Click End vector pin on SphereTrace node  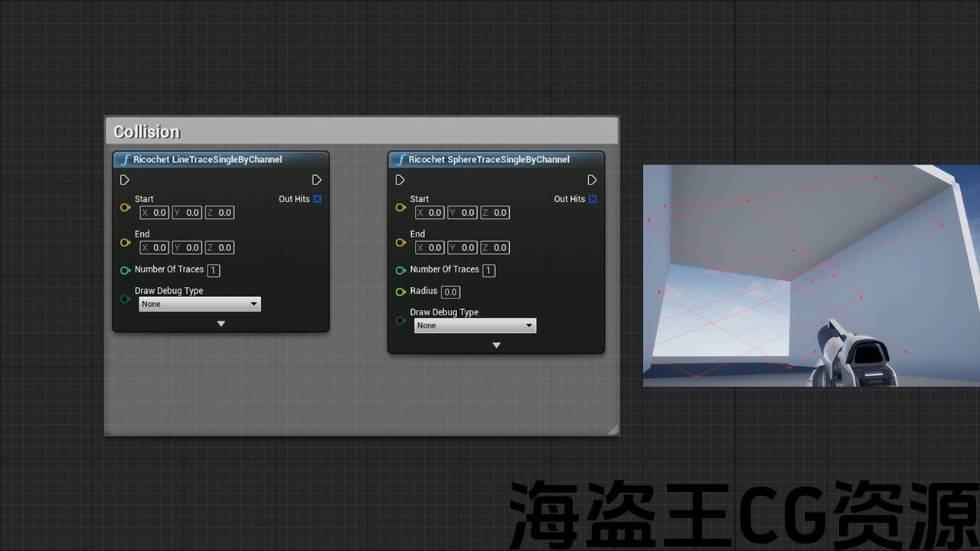pos(400,243)
